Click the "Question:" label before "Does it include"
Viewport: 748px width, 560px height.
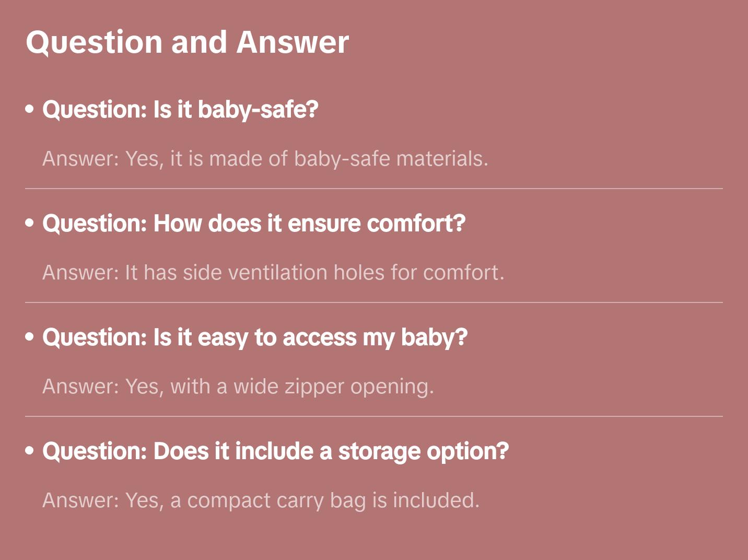95,451
